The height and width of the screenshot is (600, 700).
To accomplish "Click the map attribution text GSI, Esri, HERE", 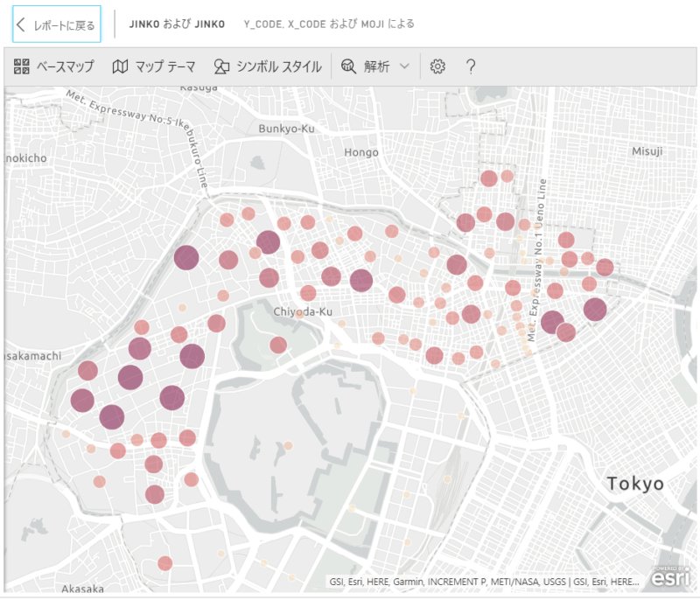I will tap(484, 582).
